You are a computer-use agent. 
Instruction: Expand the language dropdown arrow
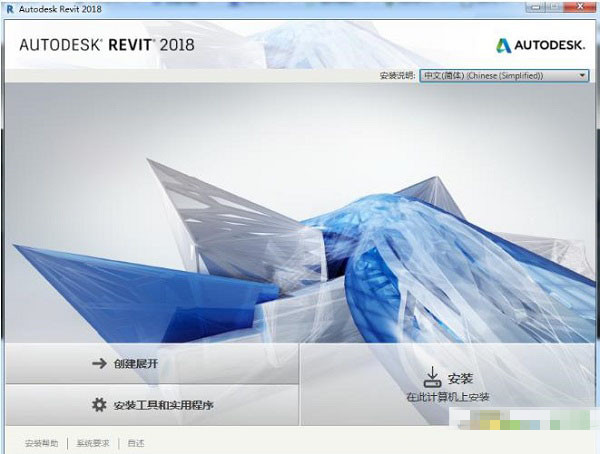[582, 75]
